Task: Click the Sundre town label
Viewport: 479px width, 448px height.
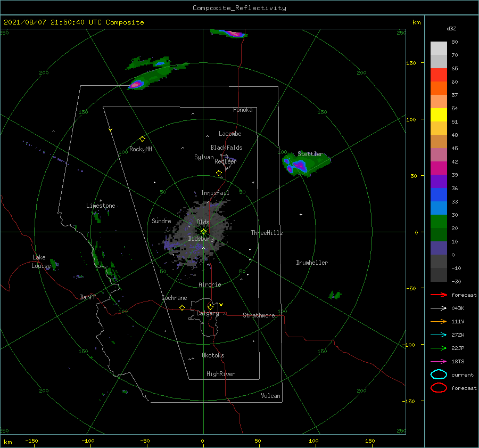Action: [x=161, y=221]
